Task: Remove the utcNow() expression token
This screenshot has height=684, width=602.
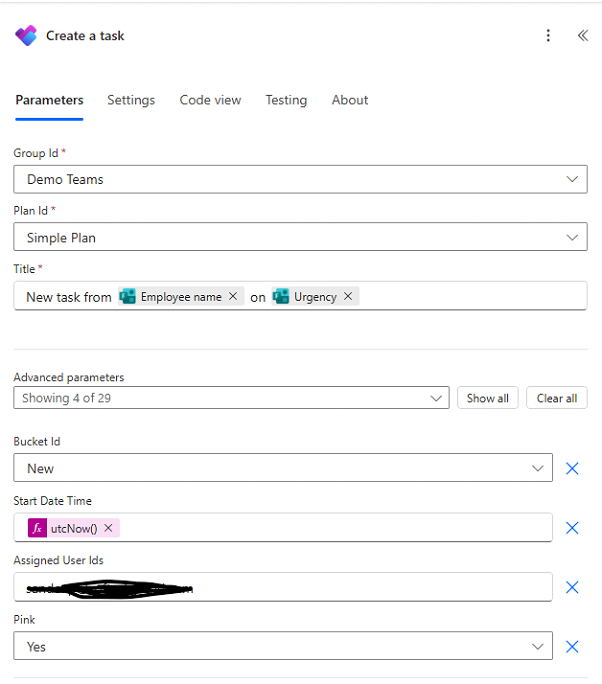Action: tap(108, 528)
